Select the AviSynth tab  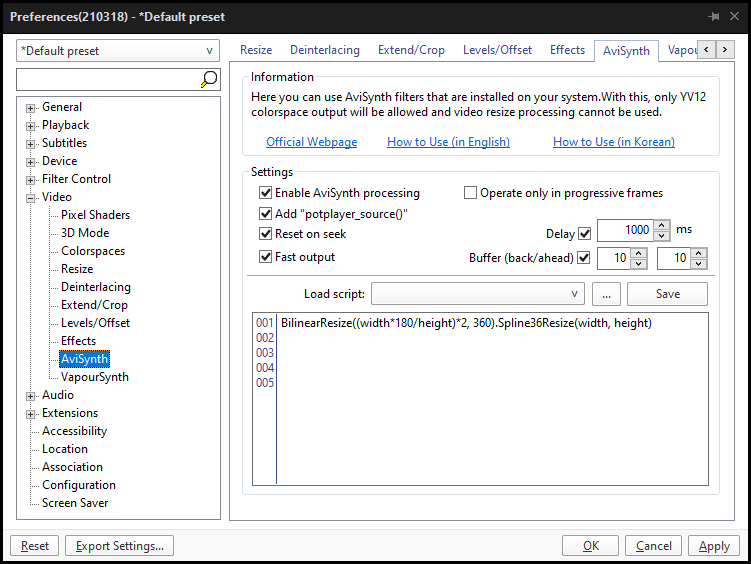pyautogui.click(x=626, y=51)
